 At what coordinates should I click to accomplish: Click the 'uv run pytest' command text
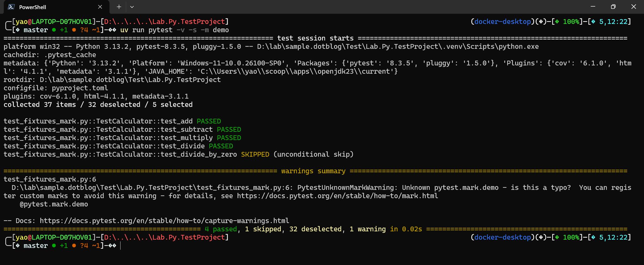click(146, 30)
